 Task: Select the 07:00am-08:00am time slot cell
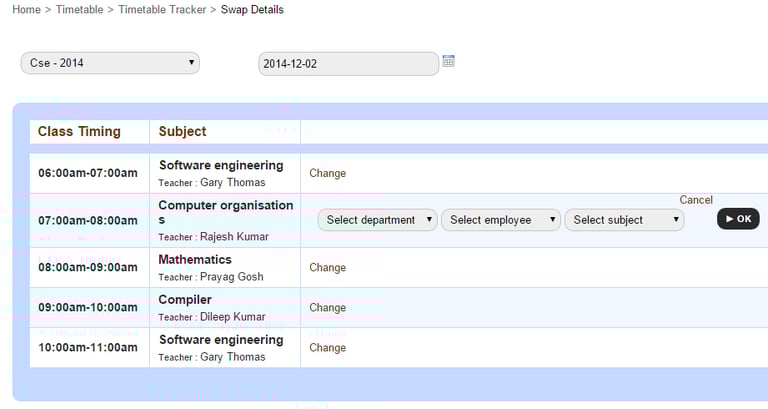click(88, 221)
